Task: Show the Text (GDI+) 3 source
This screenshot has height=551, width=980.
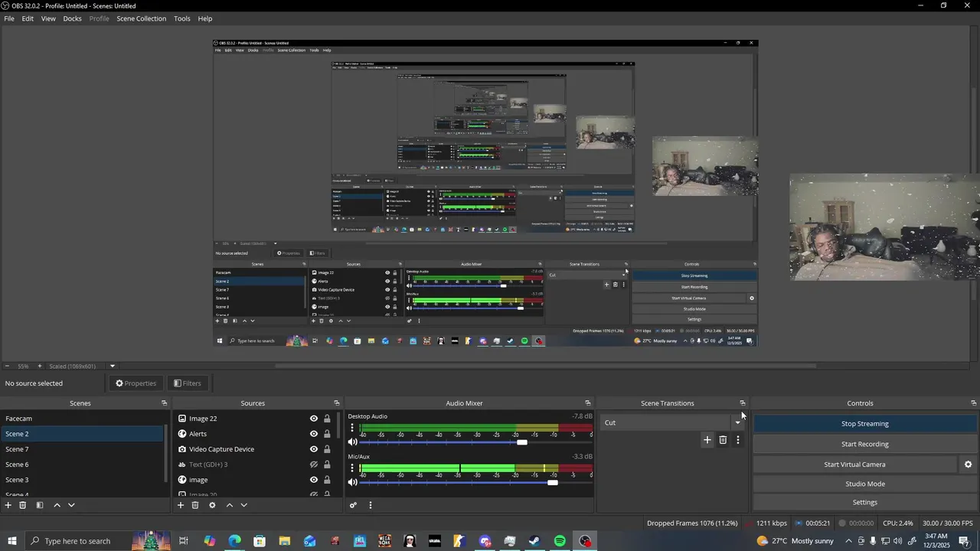Action: coord(313,465)
